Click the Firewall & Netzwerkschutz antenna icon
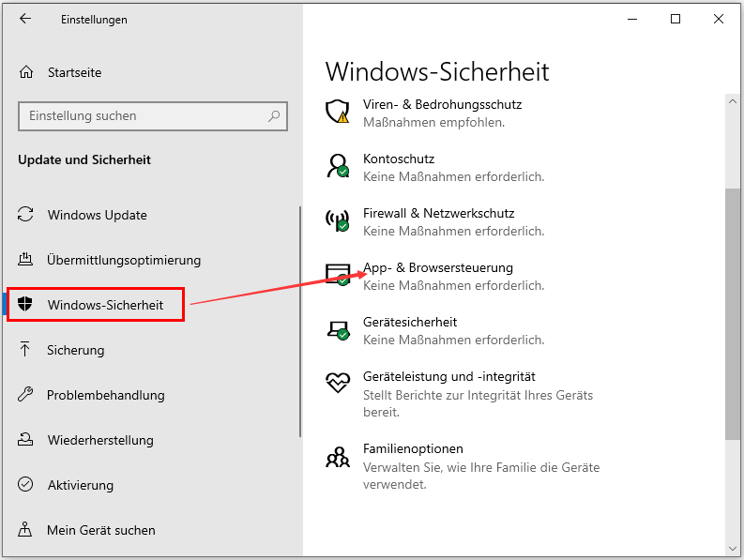Screen dimensions: 744x560 point(338,220)
